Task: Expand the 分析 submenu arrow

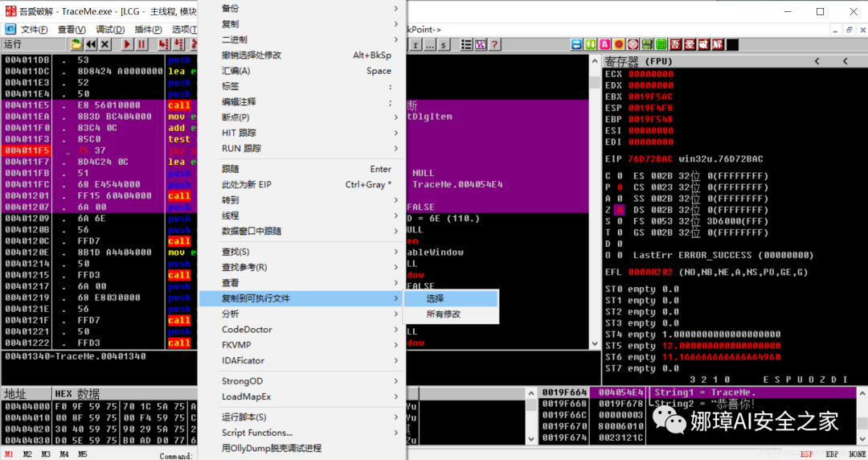Action: (395, 314)
